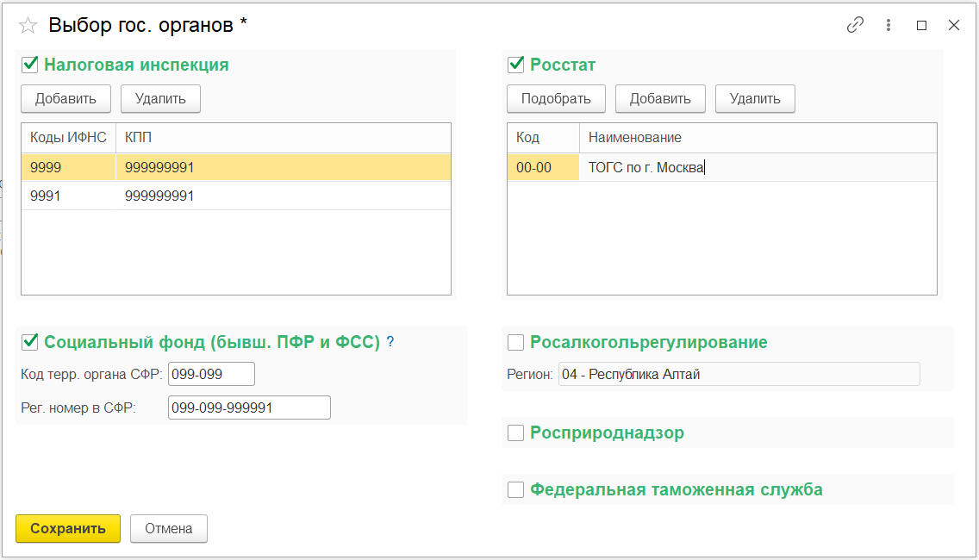
Task: Toggle the Росстат checkbox
Action: point(516,65)
